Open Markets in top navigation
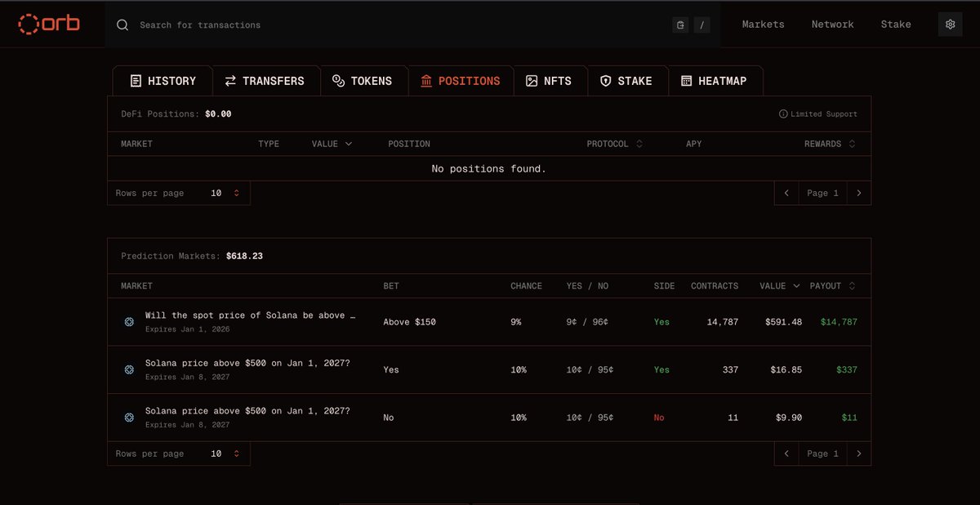Viewport: 980px width, 505px height. click(x=763, y=25)
